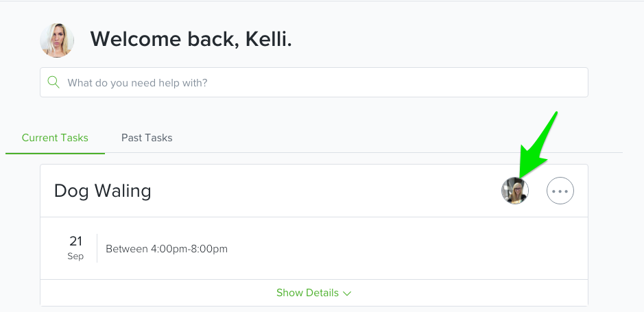Click the 'Details' word in Show Details
Viewport: 644px width, 312px height.
[x=324, y=293]
